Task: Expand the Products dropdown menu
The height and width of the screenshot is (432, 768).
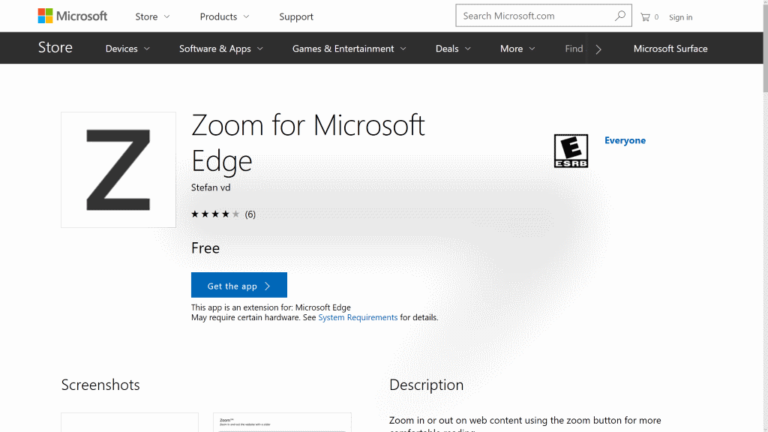Action: (224, 17)
